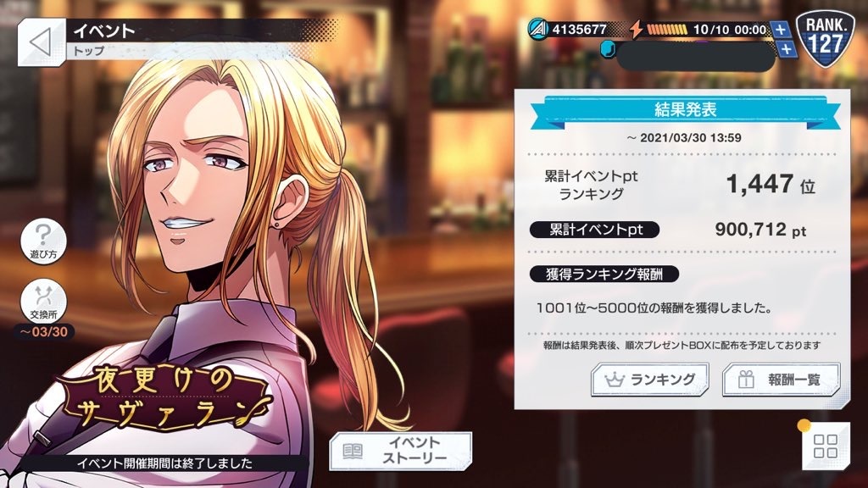Open the 遊び方 help icon
This screenshot has height=488, width=868.
[x=44, y=241]
